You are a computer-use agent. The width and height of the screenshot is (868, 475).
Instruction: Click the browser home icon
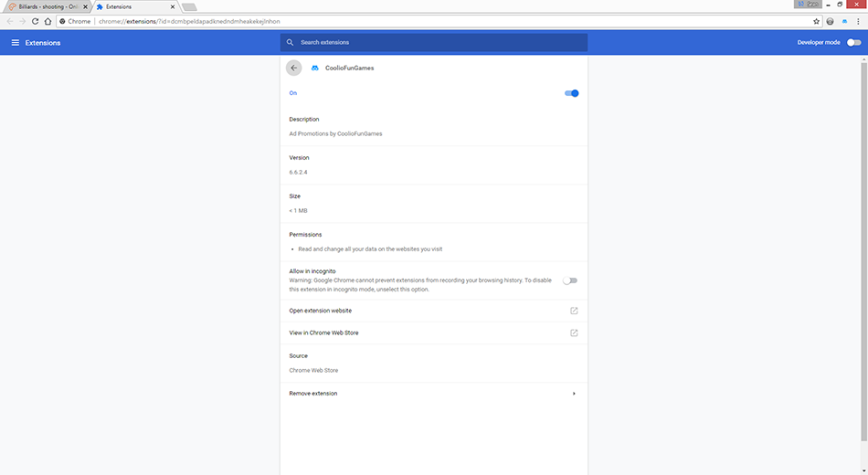(x=48, y=21)
